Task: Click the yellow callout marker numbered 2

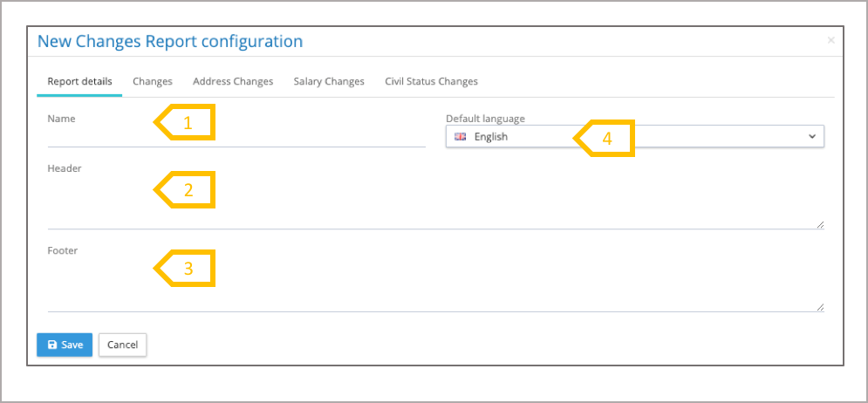Action: (x=186, y=190)
